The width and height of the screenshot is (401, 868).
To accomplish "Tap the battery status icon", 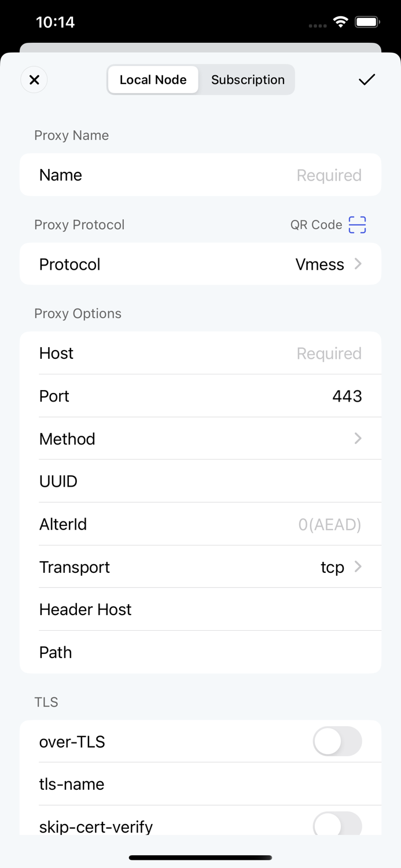I will [367, 23].
